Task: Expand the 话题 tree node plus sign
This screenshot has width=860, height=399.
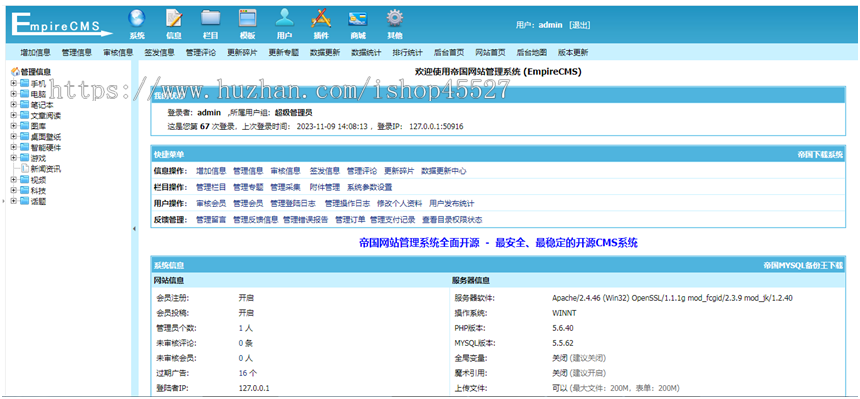Action: click(14, 201)
